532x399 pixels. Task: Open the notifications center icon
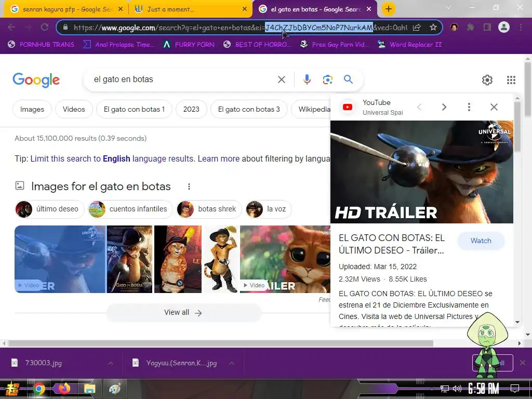515,389
